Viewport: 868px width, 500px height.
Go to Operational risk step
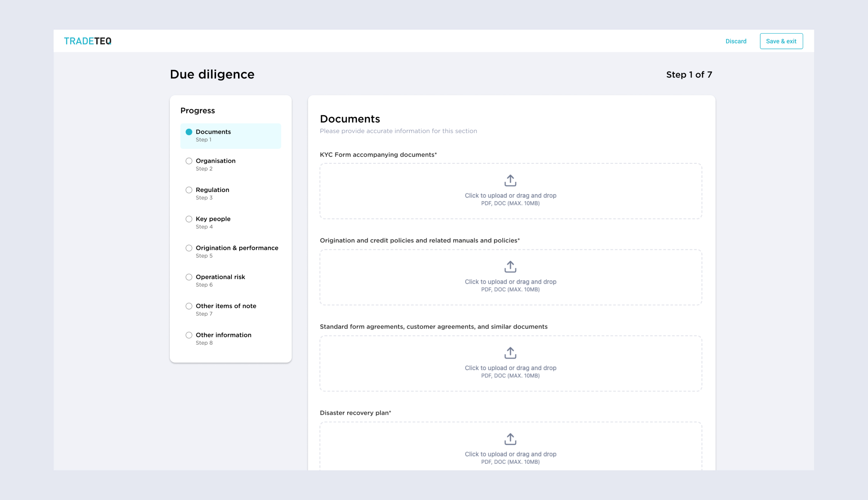tap(220, 277)
